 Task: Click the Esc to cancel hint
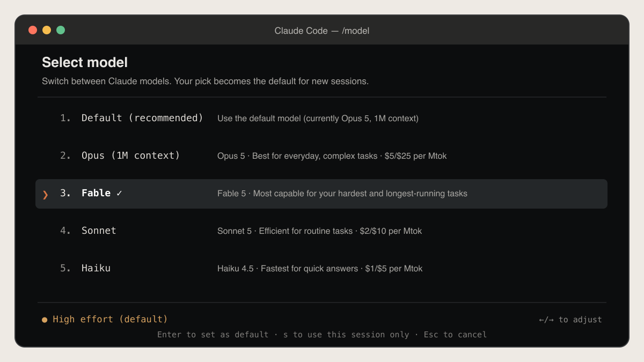pyautogui.click(x=455, y=335)
